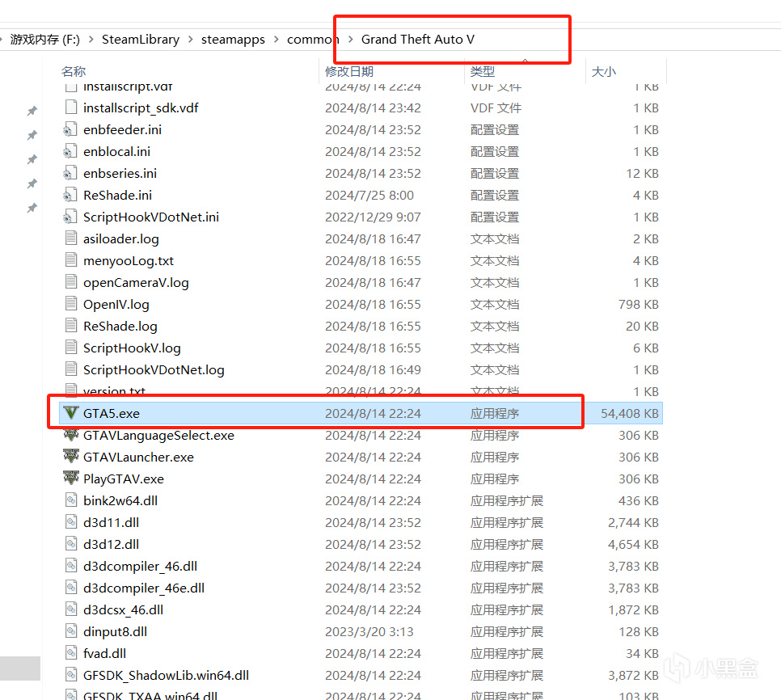Click the d3d12.dll file icon
781x700 pixels.
[71, 544]
